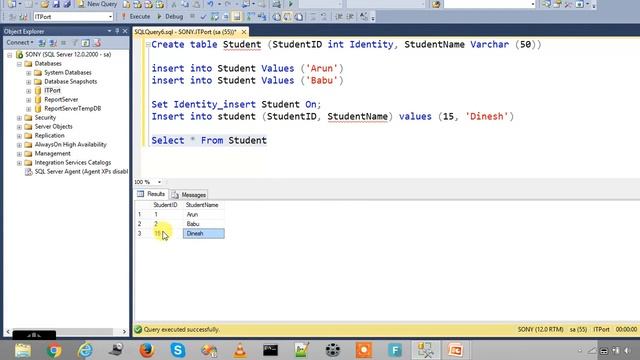Select the SONY SQL Server tree item
640x360 pixels.
click(x=68, y=54)
